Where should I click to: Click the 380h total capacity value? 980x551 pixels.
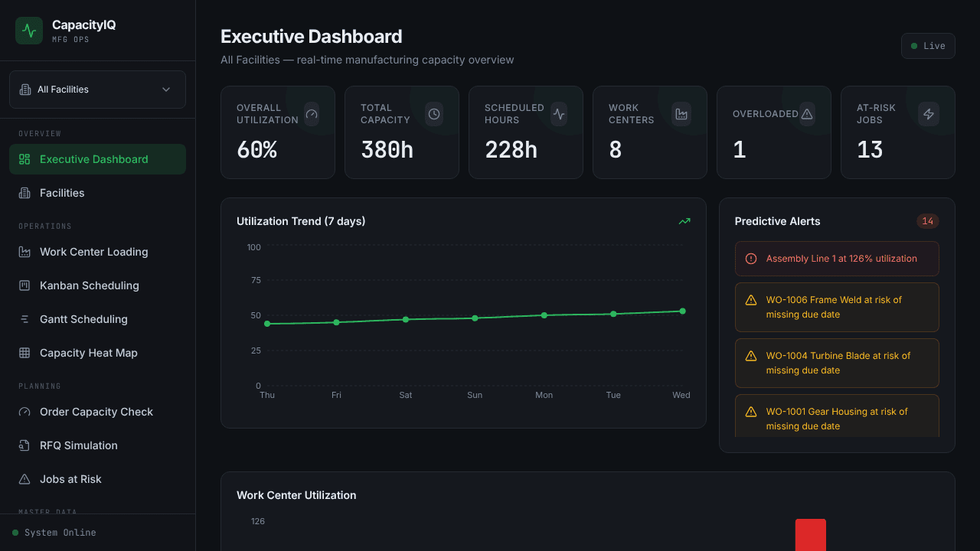(387, 150)
